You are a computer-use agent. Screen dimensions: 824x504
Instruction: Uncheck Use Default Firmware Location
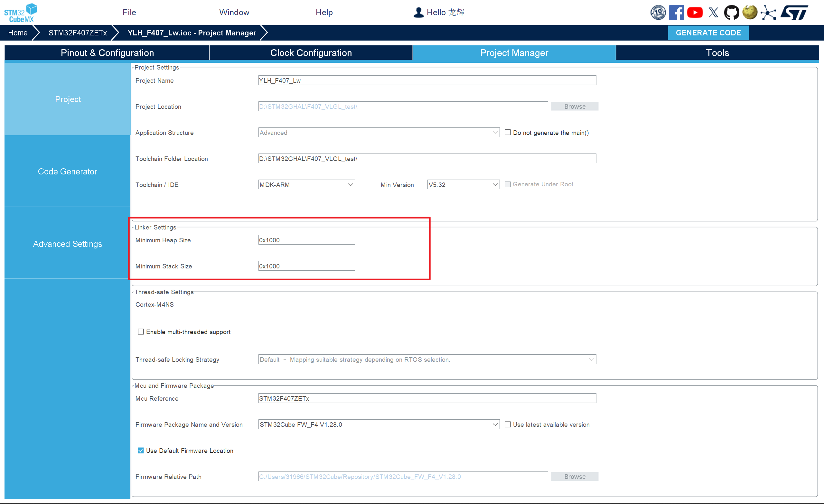point(141,451)
